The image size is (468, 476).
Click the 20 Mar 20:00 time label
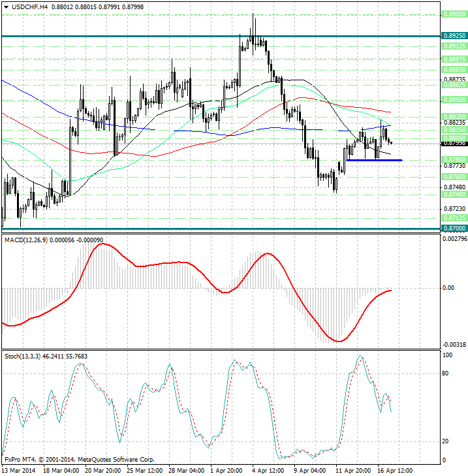pos(103,469)
